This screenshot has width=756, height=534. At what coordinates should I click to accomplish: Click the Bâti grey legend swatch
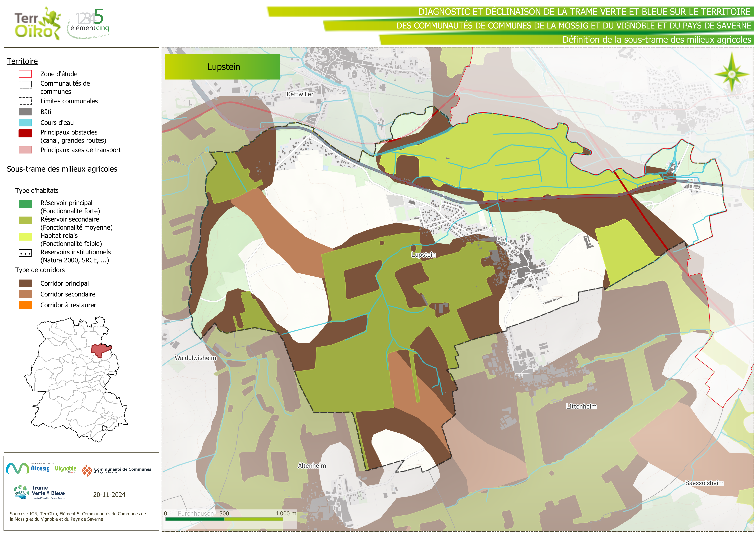point(25,112)
